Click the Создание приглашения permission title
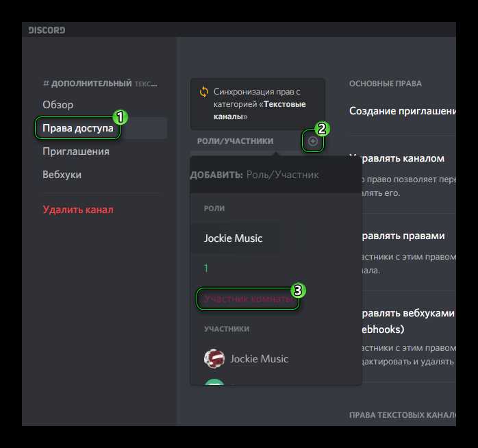Viewport: 478px width, 448px height. [x=403, y=111]
